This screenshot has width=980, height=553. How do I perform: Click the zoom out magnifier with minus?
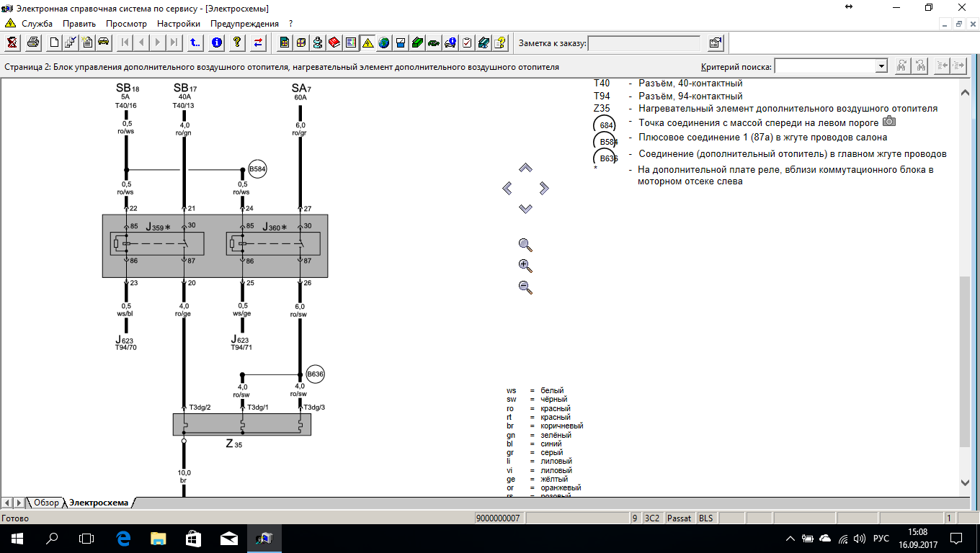click(x=525, y=287)
